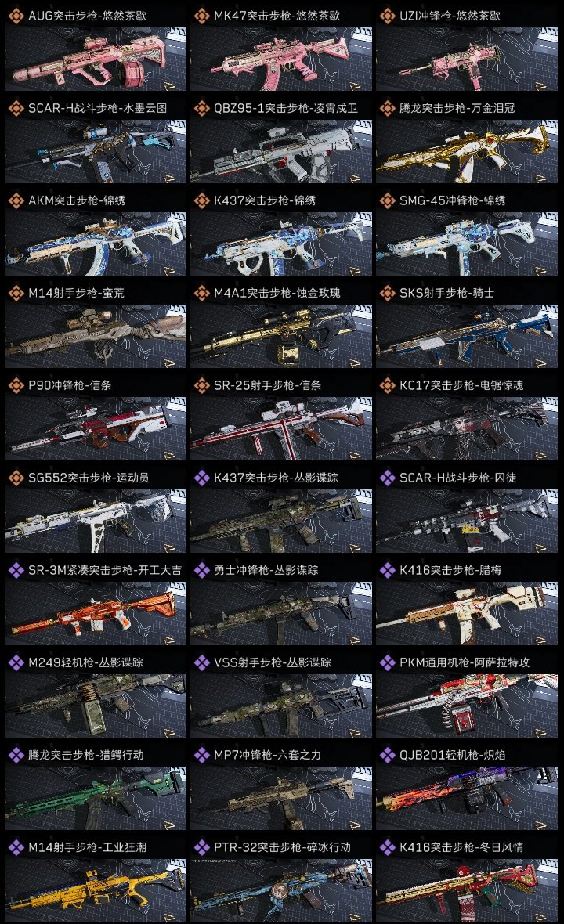Click the purple rarity icon beside PKM通用机枪-阿萨拉特攻

(387, 662)
